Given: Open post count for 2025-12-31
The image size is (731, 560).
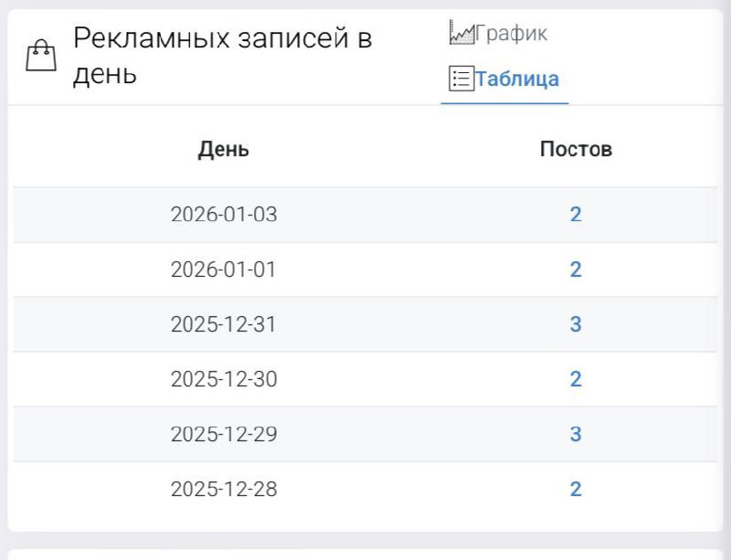Looking at the screenshot, I should (x=576, y=324).
